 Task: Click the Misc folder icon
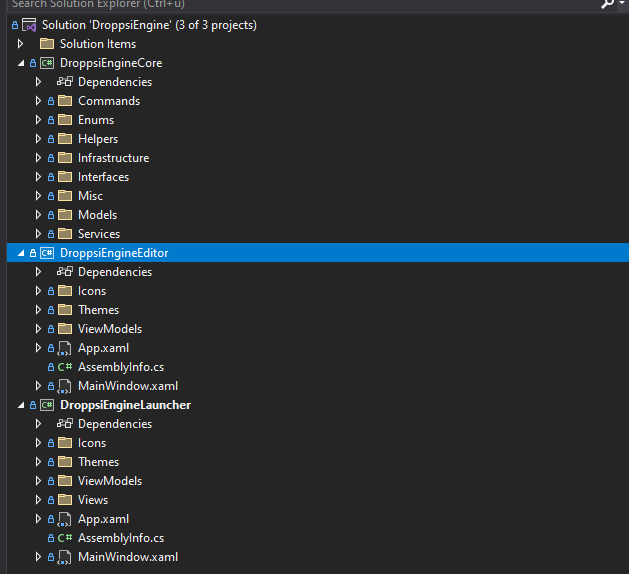click(x=65, y=195)
